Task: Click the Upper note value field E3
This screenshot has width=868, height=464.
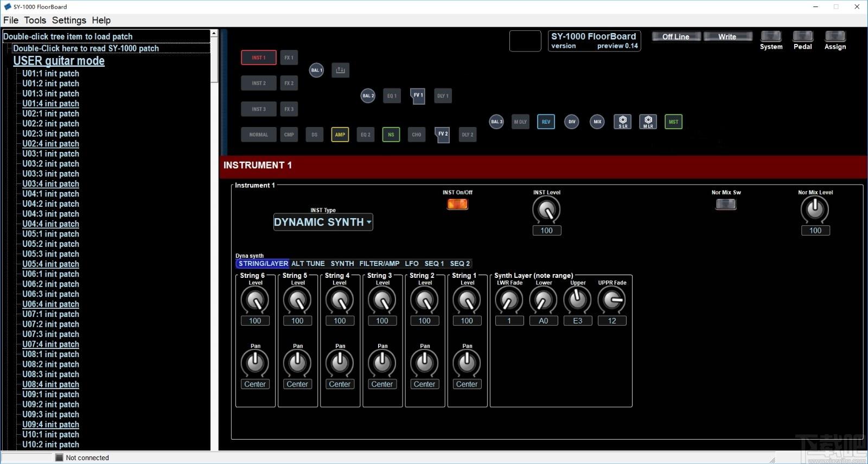Action: 578,321
